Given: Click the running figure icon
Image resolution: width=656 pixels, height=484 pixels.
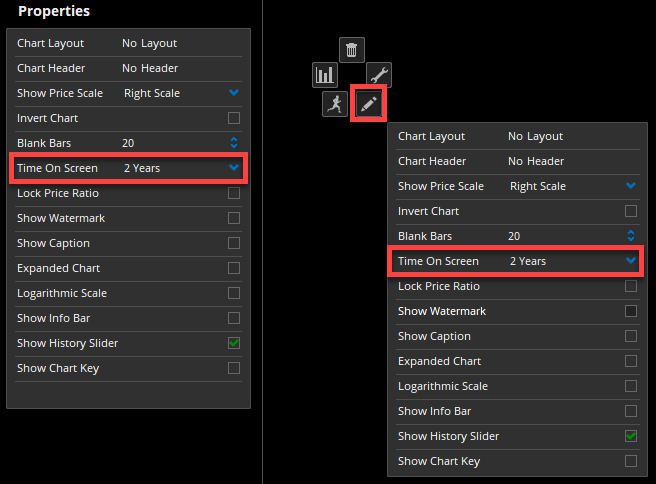Looking at the screenshot, I should tap(335, 104).
